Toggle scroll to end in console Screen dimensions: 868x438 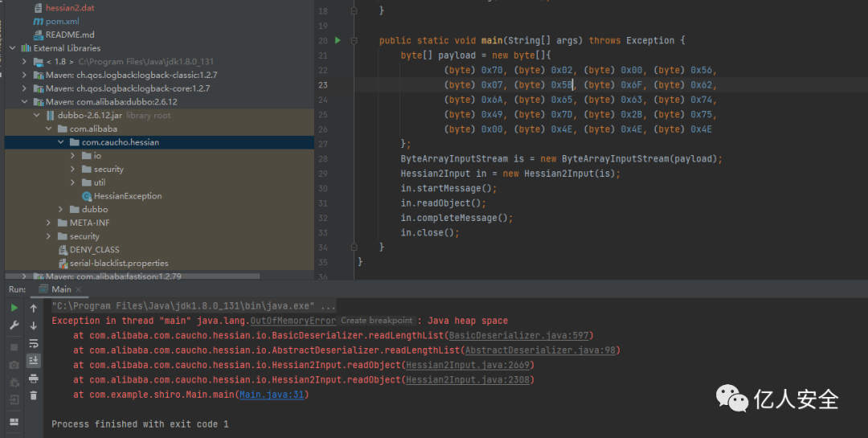(34, 361)
